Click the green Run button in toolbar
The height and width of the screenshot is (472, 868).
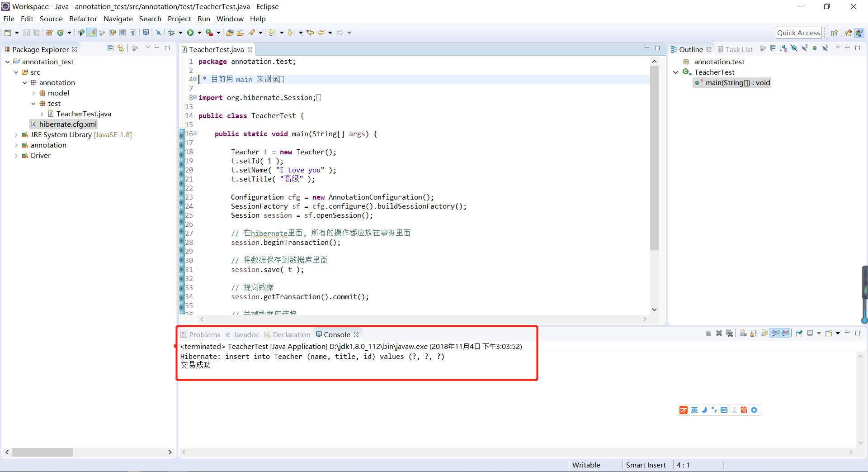(190, 33)
